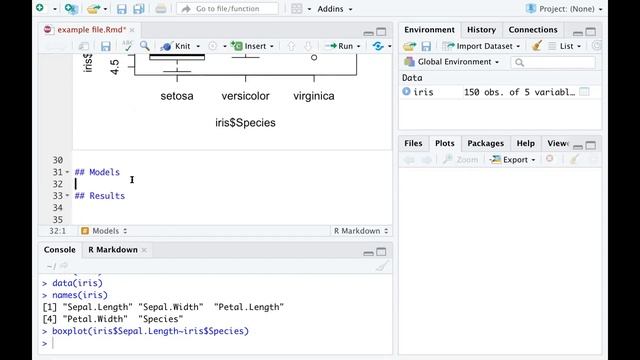Click the Save All documents icon
This screenshot has height=360, width=640.
pos(139,9)
